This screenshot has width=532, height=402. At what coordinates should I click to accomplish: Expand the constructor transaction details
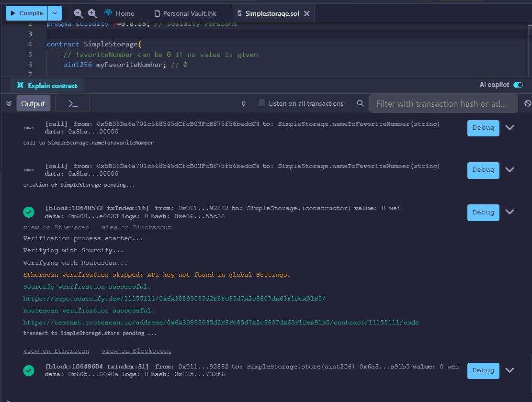pos(509,212)
